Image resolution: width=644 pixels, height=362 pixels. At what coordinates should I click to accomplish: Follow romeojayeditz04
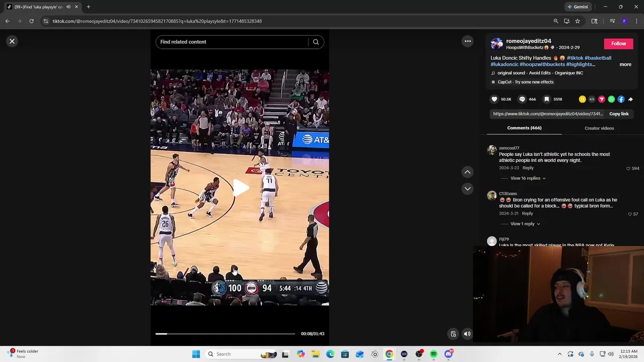618,44
